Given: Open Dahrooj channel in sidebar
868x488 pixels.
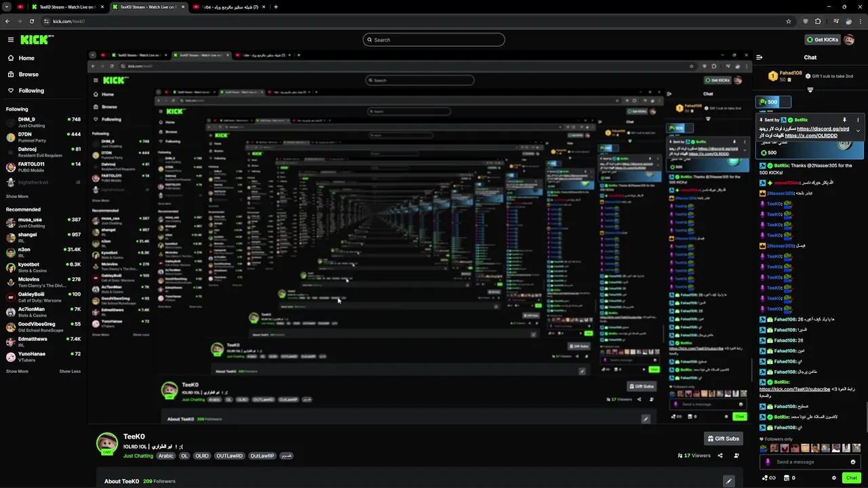Looking at the screenshot, I should [42, 152].
